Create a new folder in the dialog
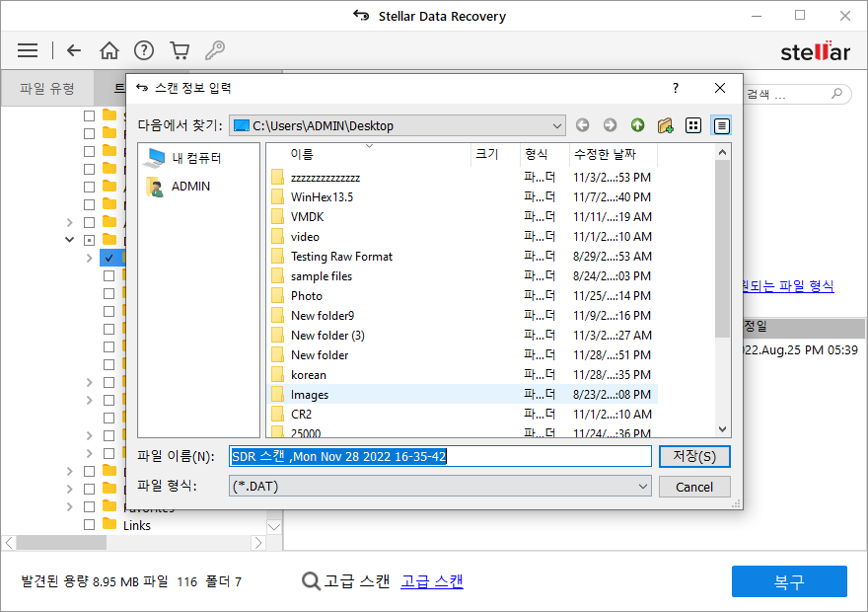Viewport: 868px width, 612px height. coord(666,125)
